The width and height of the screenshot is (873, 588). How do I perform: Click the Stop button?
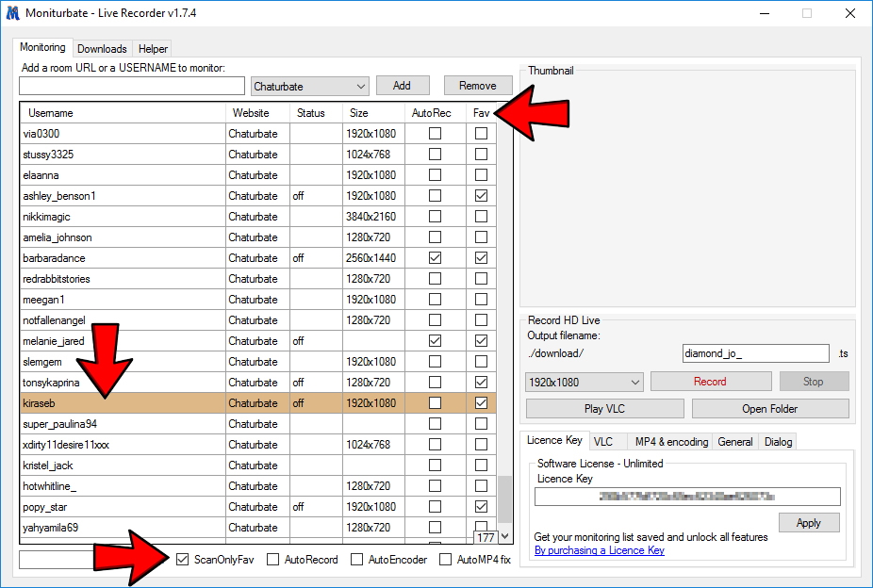tap(814, 382)
